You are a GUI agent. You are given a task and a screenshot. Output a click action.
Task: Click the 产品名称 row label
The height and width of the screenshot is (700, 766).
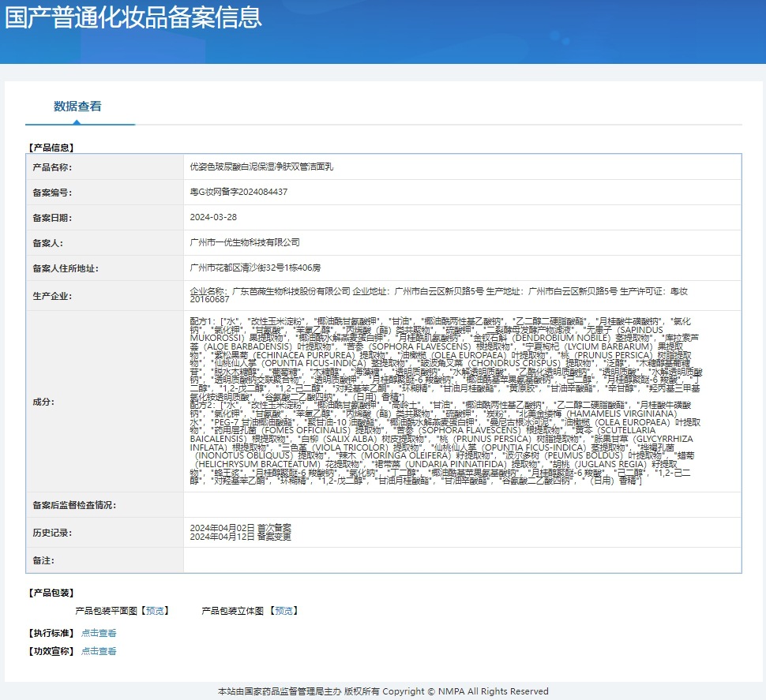point(52,167)
